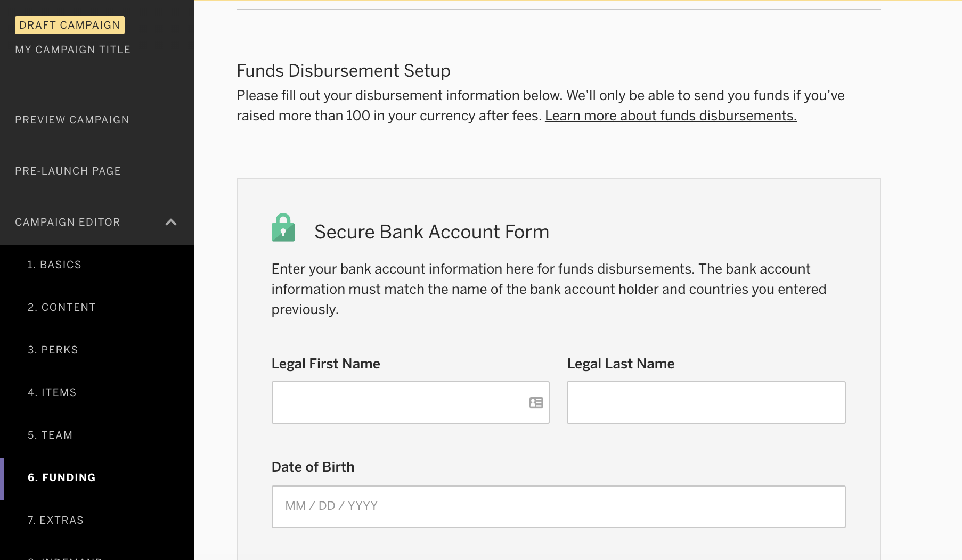Open the Campaign Editor menu

coord(68,222)
